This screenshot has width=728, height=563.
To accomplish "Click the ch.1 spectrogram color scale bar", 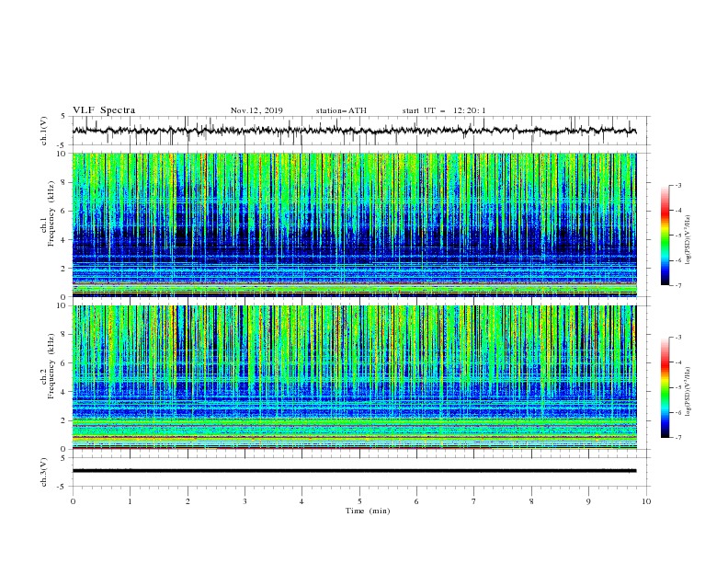I will point(665,236).
